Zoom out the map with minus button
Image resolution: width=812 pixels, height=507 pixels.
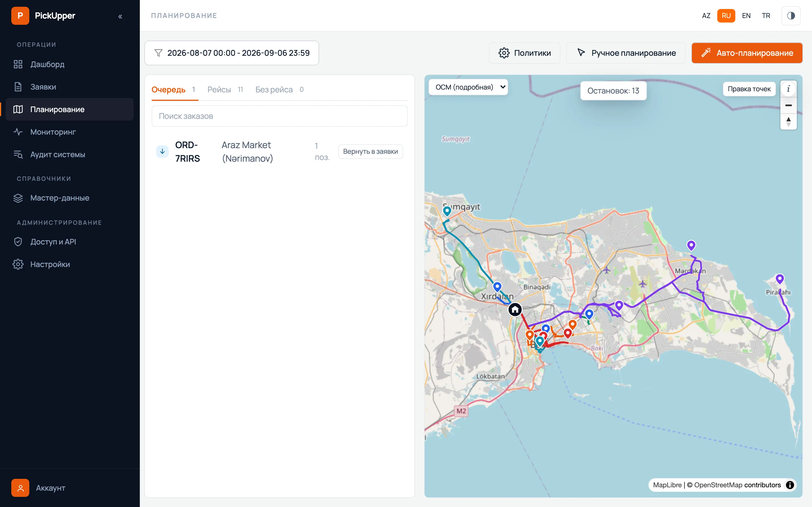788,105
